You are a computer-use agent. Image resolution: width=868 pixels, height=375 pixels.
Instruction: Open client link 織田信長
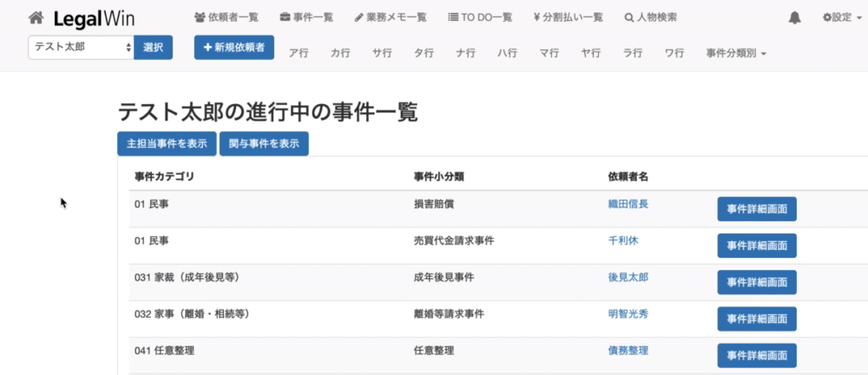628,204
